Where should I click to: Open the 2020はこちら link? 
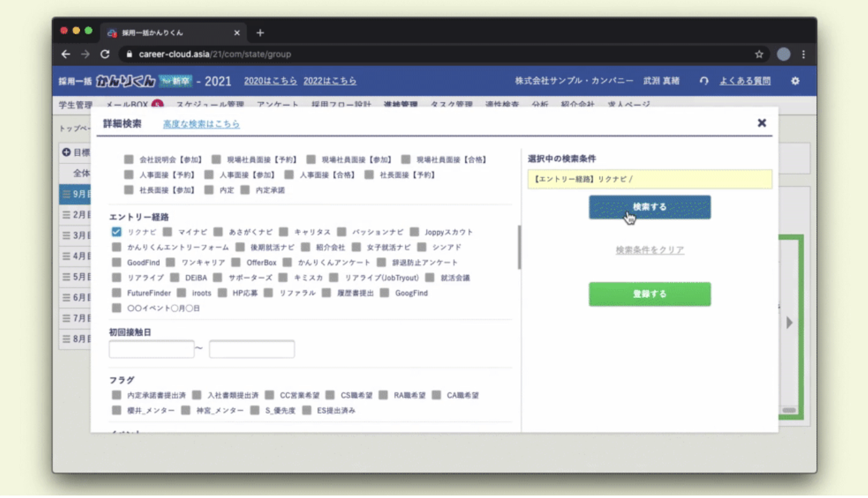point(270,81)
